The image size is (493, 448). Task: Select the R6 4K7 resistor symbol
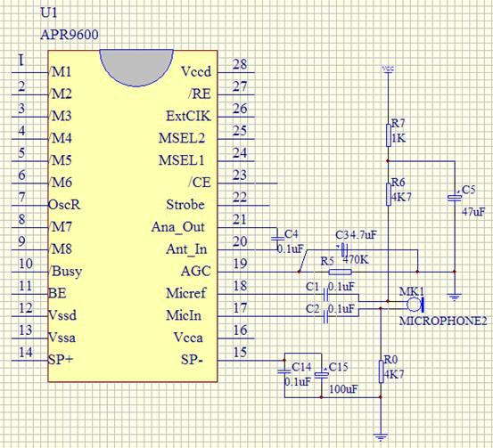coord(389,194)
